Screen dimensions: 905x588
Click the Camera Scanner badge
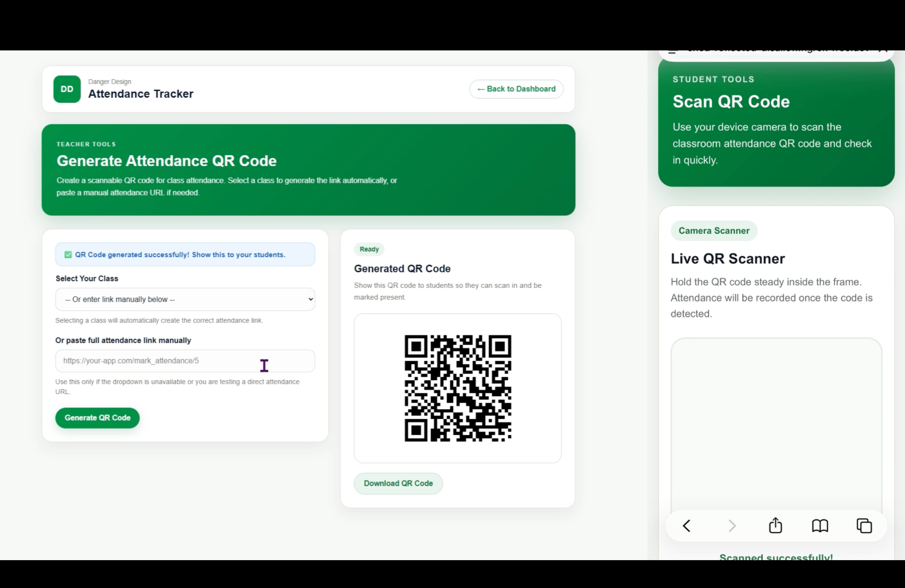[x=714, y=231]
